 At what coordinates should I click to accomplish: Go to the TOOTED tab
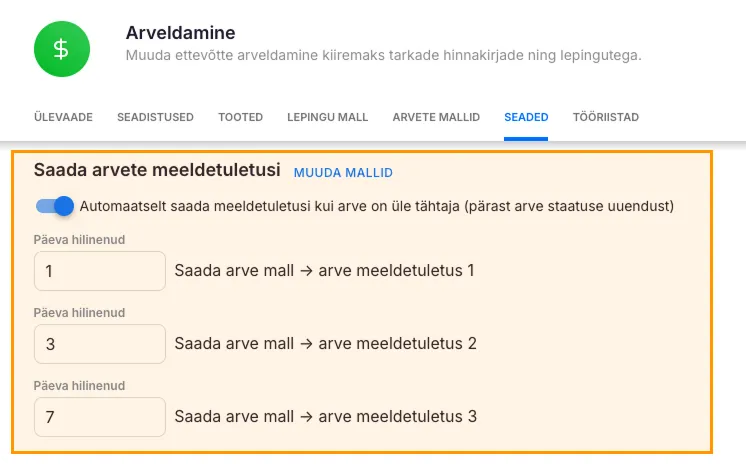(240, 117)
